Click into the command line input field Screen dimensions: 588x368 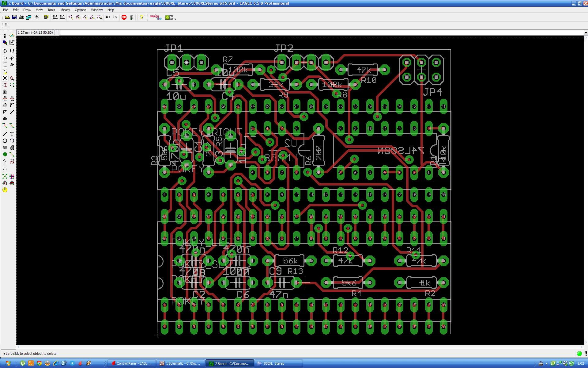click(306, 33)
